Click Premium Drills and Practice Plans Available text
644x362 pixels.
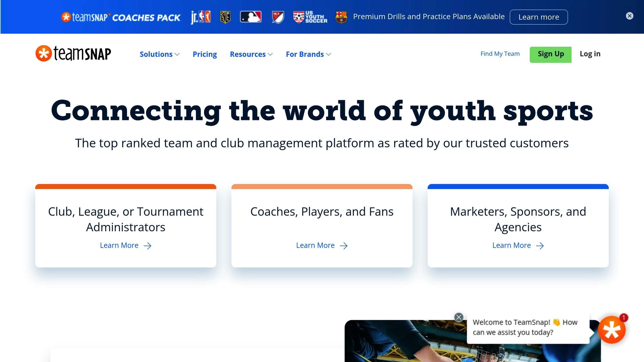click(429, 17)
